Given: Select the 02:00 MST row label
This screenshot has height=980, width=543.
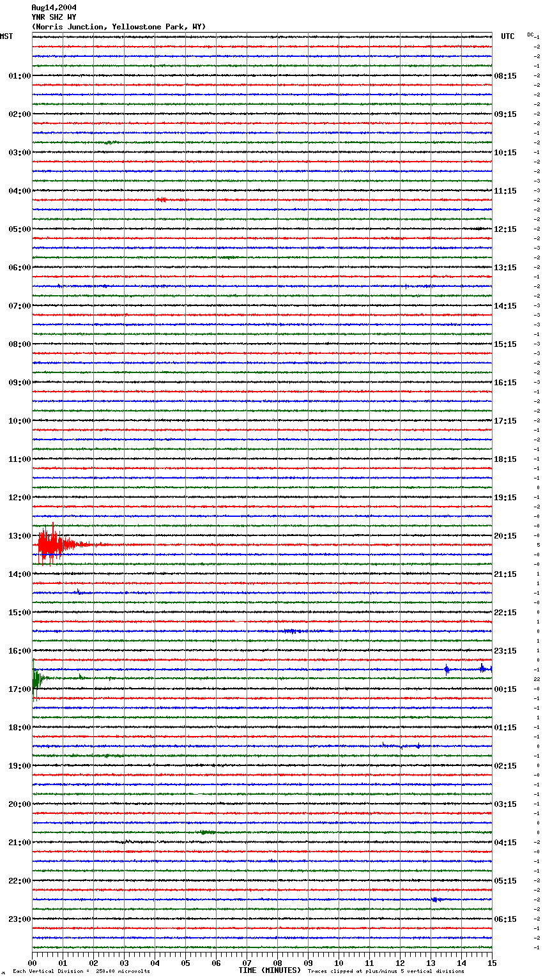Looking at the screenshot, I should point(20,114).
